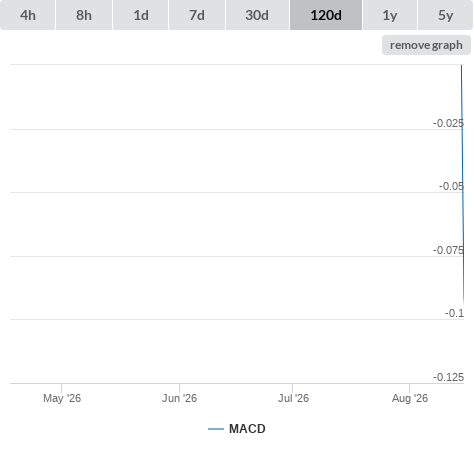The height and width of the screenshot is (455, 474).
Task: Click the Jul '26 axis label
Action: click(x=293, y=398)
